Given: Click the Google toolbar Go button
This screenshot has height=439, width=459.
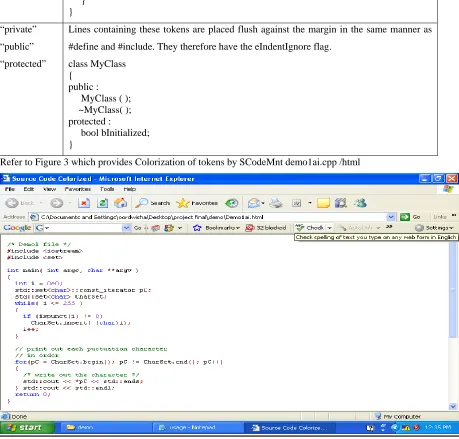Looking at the screenshot, I should tap(137, 228).
